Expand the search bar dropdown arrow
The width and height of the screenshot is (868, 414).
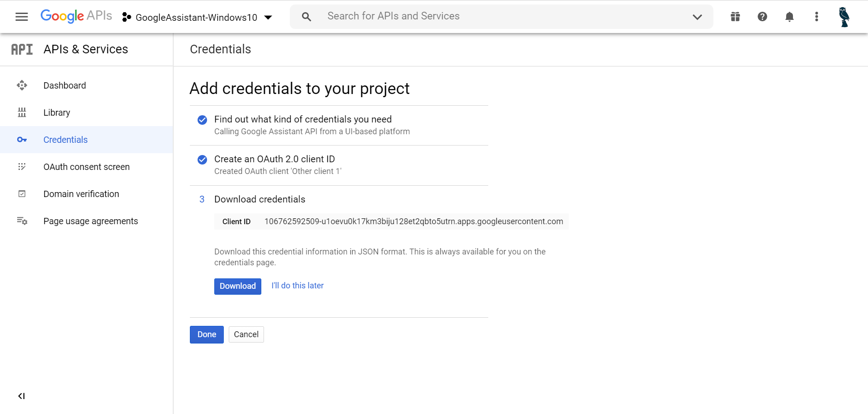(x=697, y=17)
